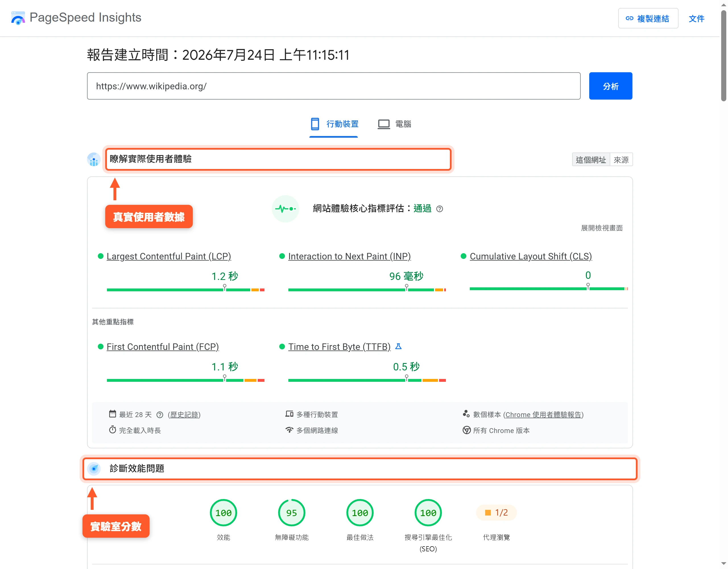
Task: Select the 來源 toggle option
Action: pyautogui.click(x=621, y=160)
